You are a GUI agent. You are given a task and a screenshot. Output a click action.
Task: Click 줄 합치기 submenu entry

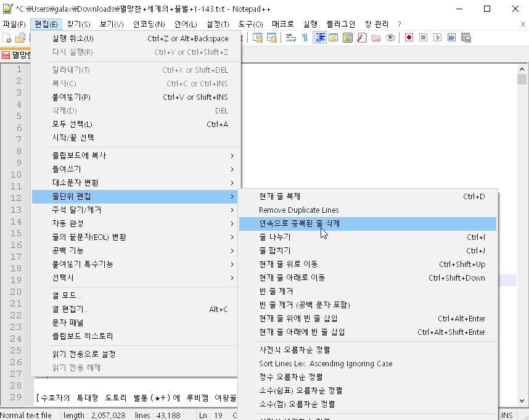coord(367,250)
